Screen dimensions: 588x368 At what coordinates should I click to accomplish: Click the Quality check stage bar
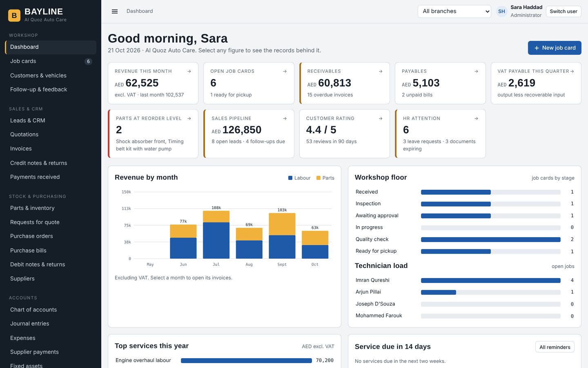pyautogui.click(x=491, y=240)
